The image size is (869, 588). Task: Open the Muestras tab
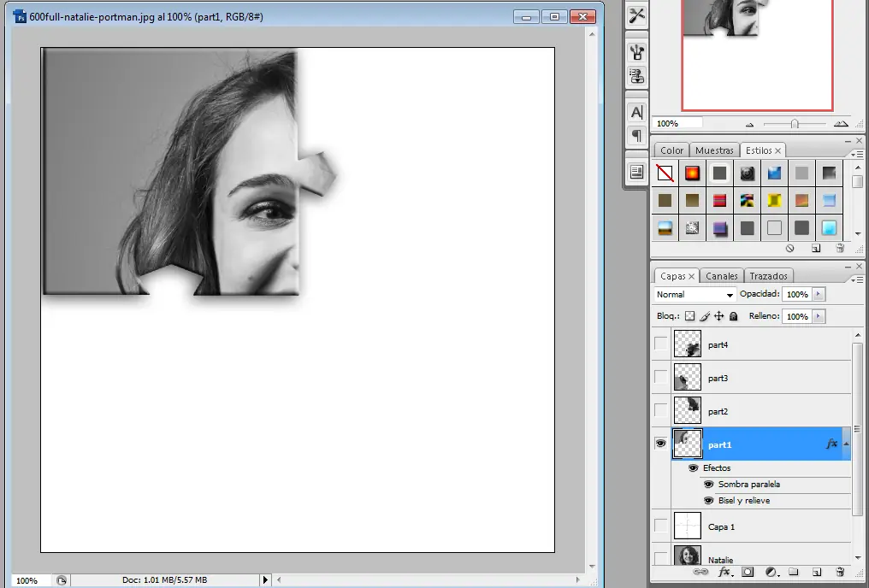pyautogui.click(x=713, y=150)
